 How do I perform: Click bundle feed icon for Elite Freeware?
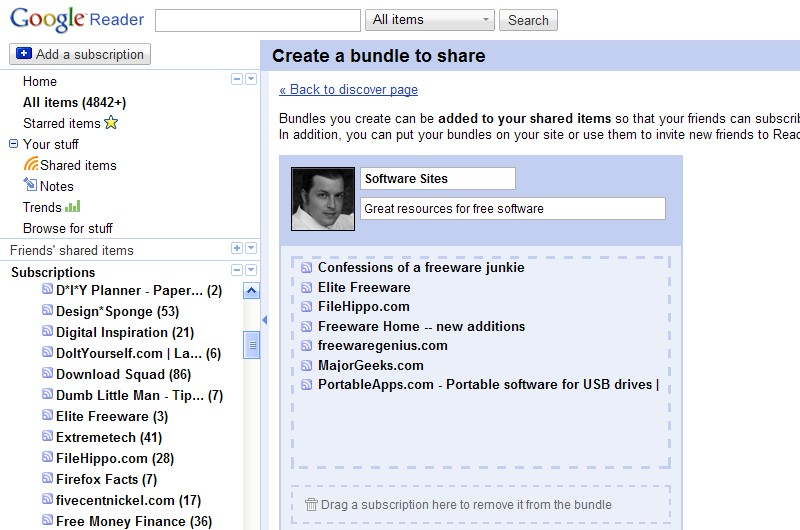point(306,288)
